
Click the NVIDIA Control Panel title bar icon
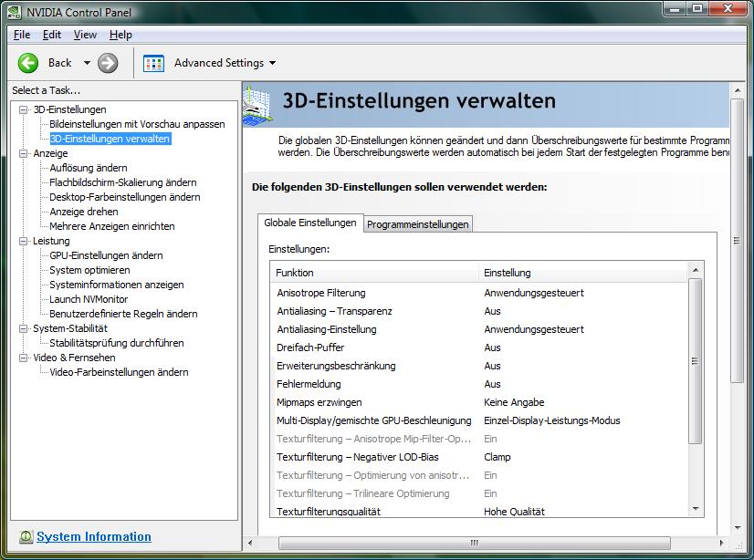coord(14,12)
